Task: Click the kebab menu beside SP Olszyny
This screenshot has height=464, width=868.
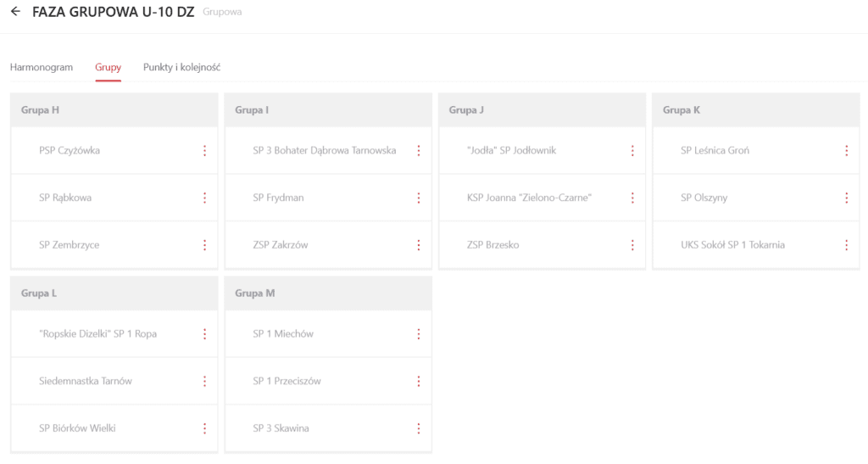Action: (x=846, y=198)
